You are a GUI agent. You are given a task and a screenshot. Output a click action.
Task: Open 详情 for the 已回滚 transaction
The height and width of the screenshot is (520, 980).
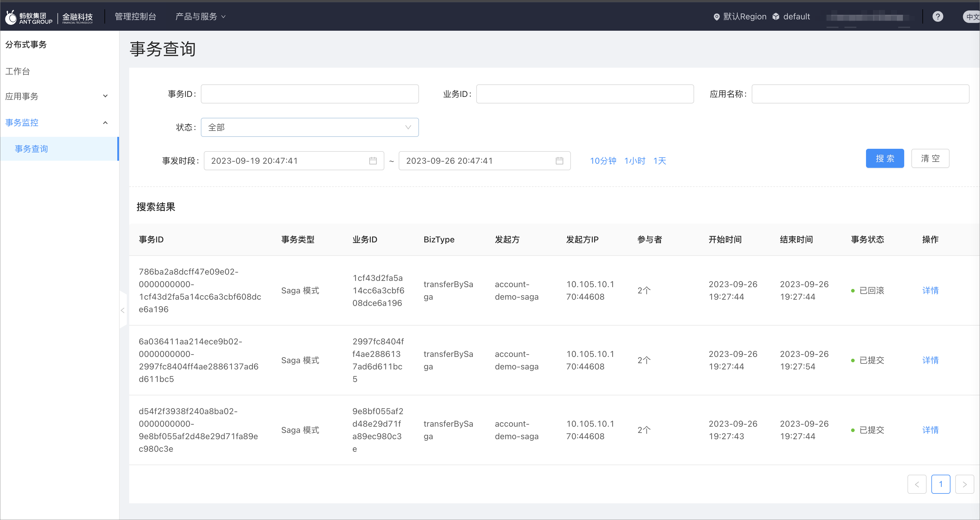click(930, 290)
